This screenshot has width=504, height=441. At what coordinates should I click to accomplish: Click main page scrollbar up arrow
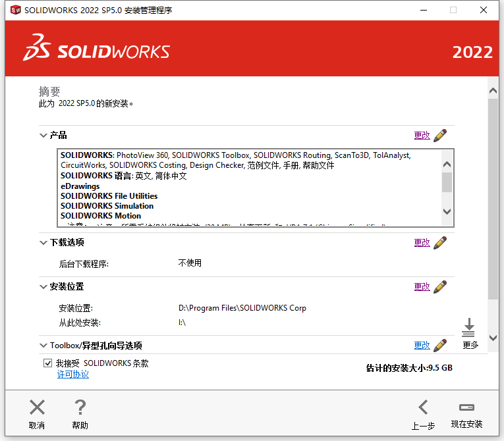click(493, 91)
